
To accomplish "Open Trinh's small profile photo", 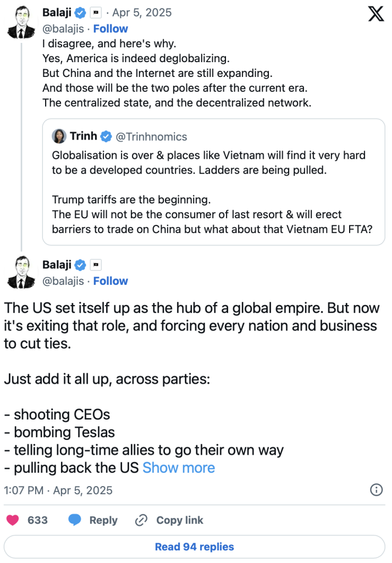I will (59, 136).
